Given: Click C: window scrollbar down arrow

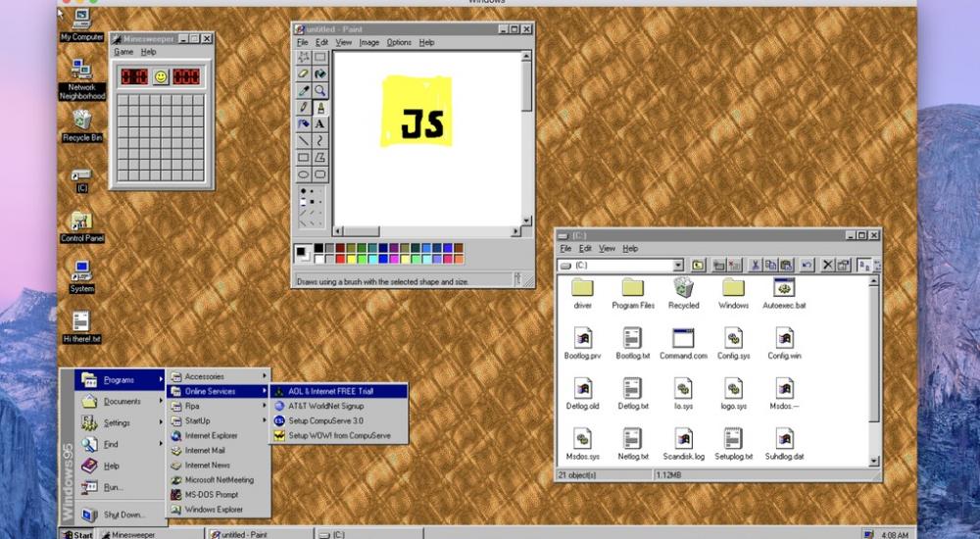Looking at the screenshot, I should (874, 462).
